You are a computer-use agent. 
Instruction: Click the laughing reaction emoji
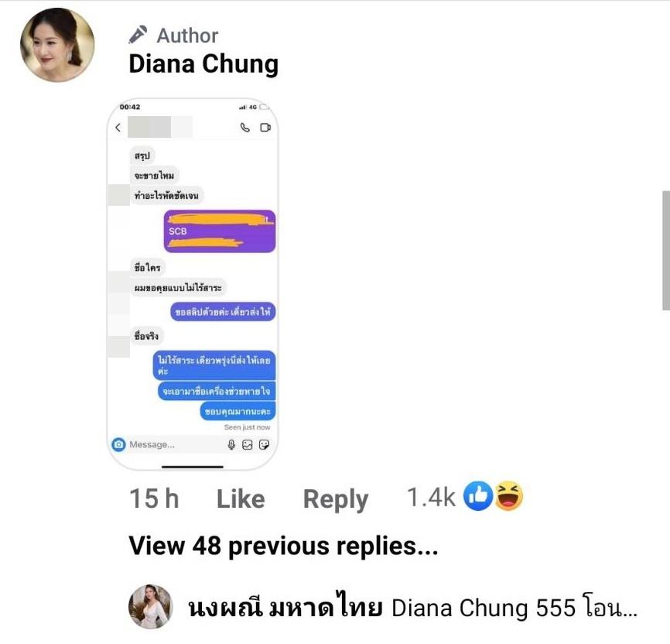coord(508,496)
